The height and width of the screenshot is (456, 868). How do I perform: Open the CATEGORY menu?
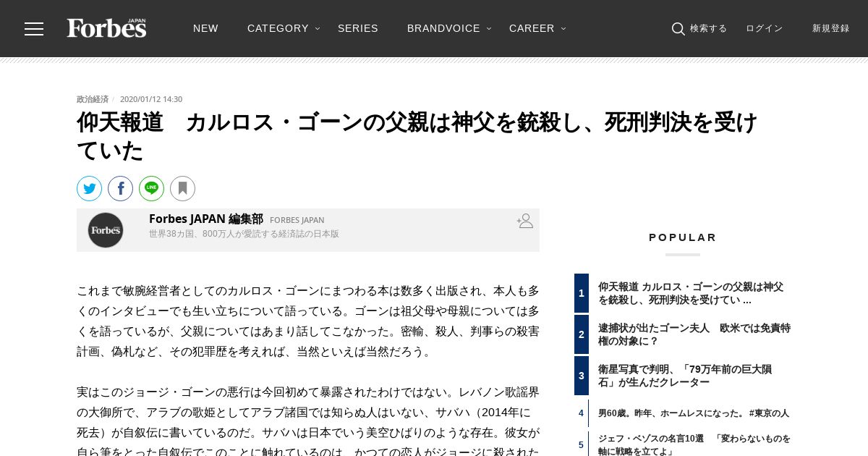[278, 28]
